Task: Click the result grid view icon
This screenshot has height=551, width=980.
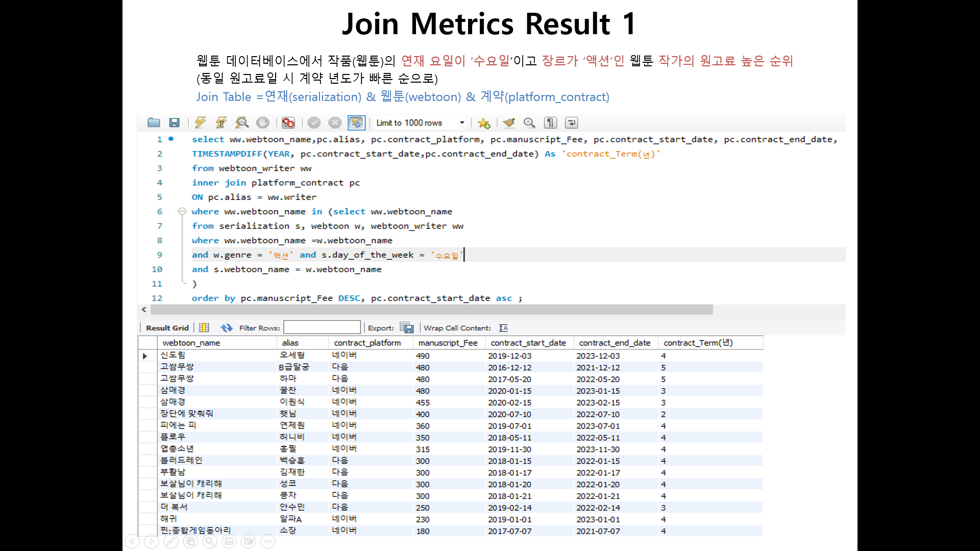Action: click(x=204, y=328)
